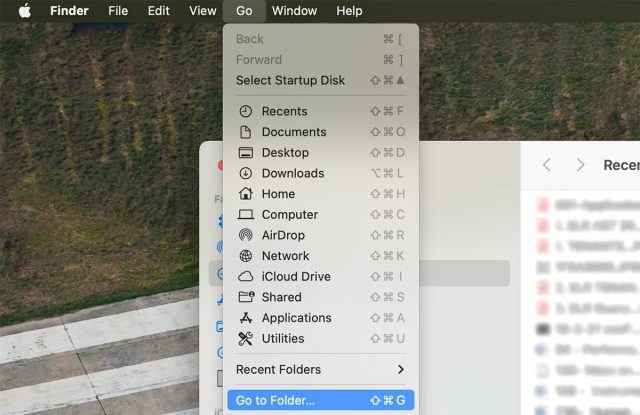This screenshot has width=640, height=415.
Task: Select the Recents clock icon
Action: click(x=245, y=111)
